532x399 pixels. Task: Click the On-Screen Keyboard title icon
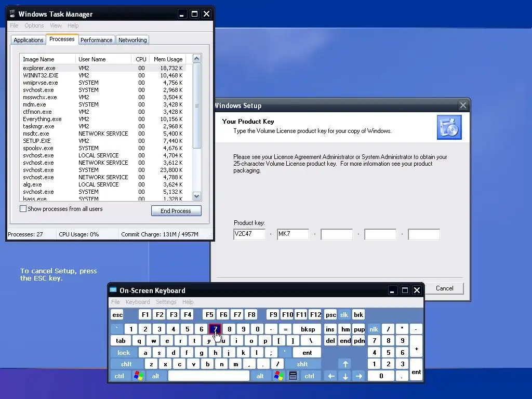[x=113, y=290]
